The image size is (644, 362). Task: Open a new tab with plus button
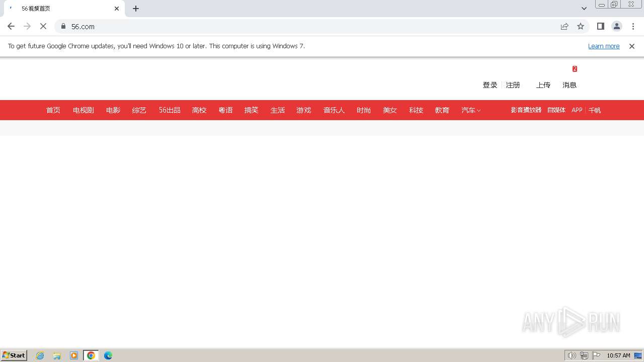coord(136,9)
